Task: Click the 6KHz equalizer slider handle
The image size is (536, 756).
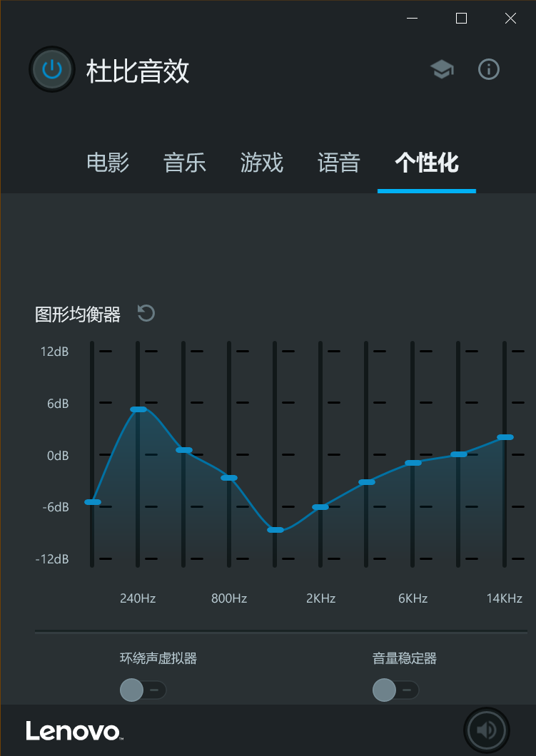Action: click(x=413, y=463)
